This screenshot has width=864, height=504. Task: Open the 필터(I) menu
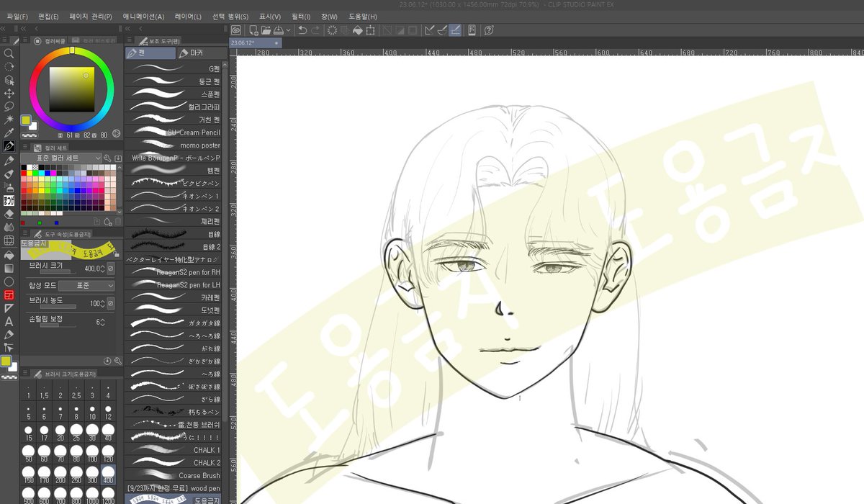302,16
